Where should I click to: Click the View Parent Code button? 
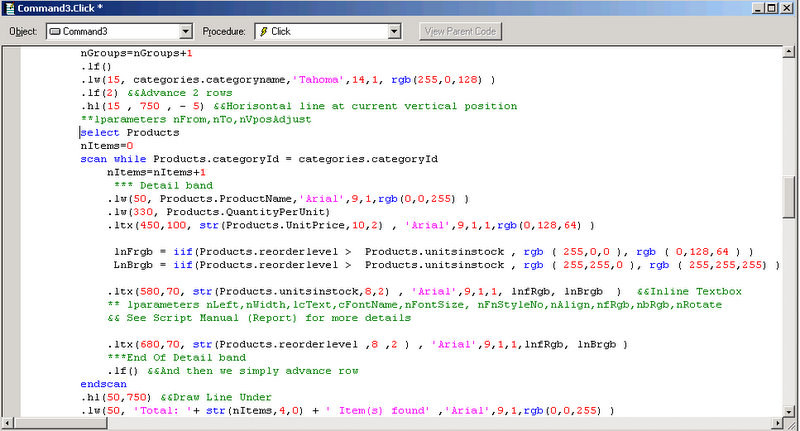(461, 32)
